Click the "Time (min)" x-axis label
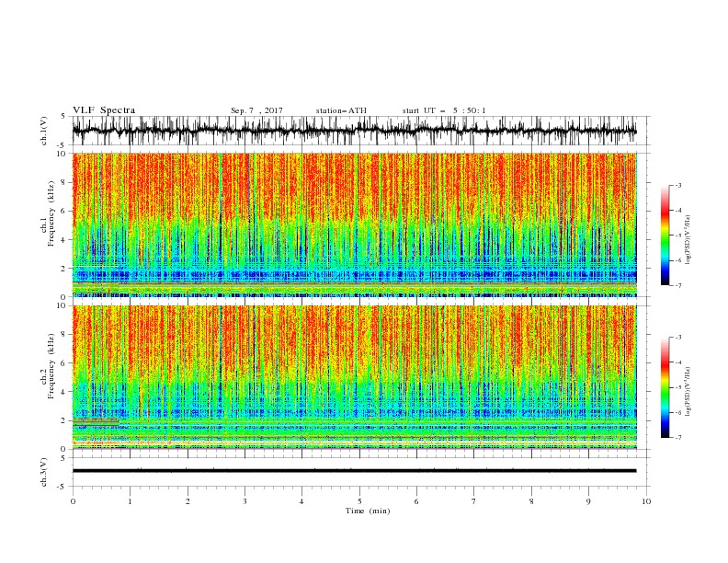 pos(368,511)
